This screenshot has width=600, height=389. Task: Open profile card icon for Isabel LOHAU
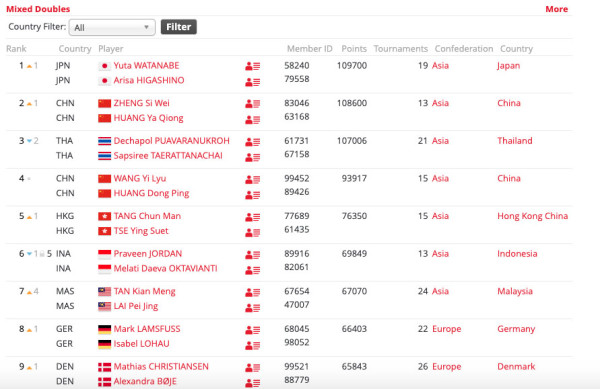click(253, 345)
